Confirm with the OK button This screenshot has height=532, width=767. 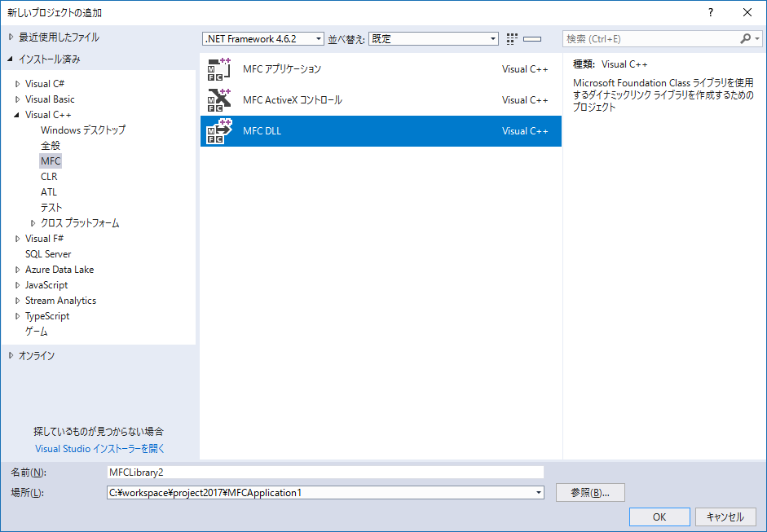(x=659, y=517)
